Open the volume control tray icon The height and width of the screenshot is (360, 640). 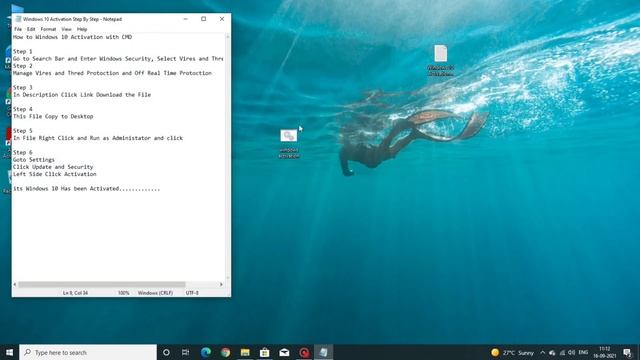point(571,353)
